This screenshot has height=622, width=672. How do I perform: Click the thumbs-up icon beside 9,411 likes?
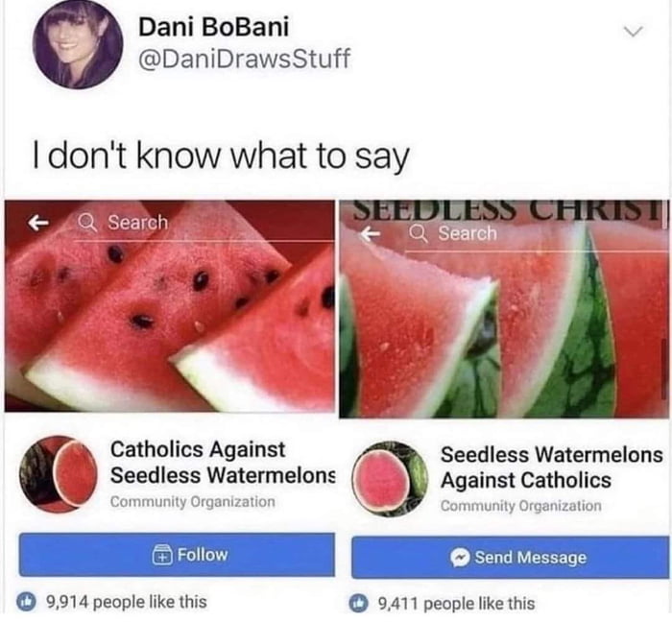point(360,604)
